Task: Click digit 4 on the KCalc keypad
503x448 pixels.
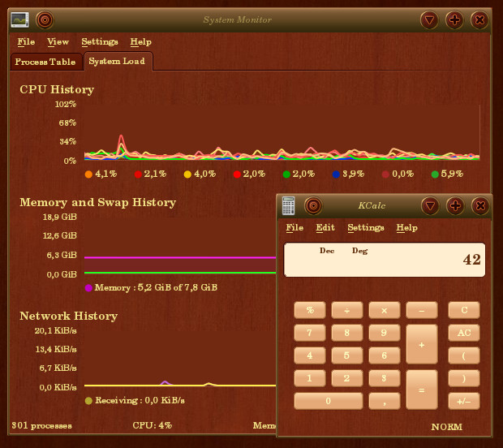Action: 310,355
